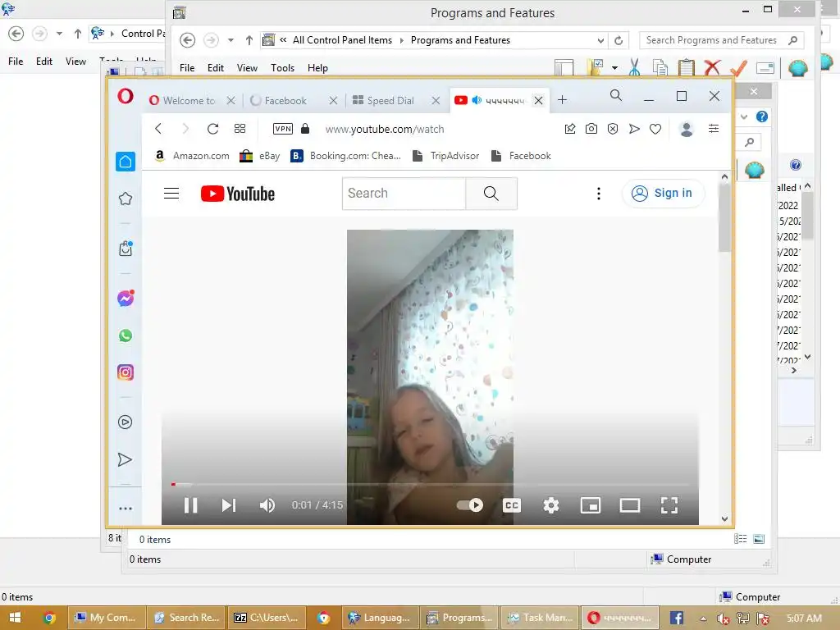The image size is (840, 630).
Task: Click the padlock site info icon
Action: 305,129
